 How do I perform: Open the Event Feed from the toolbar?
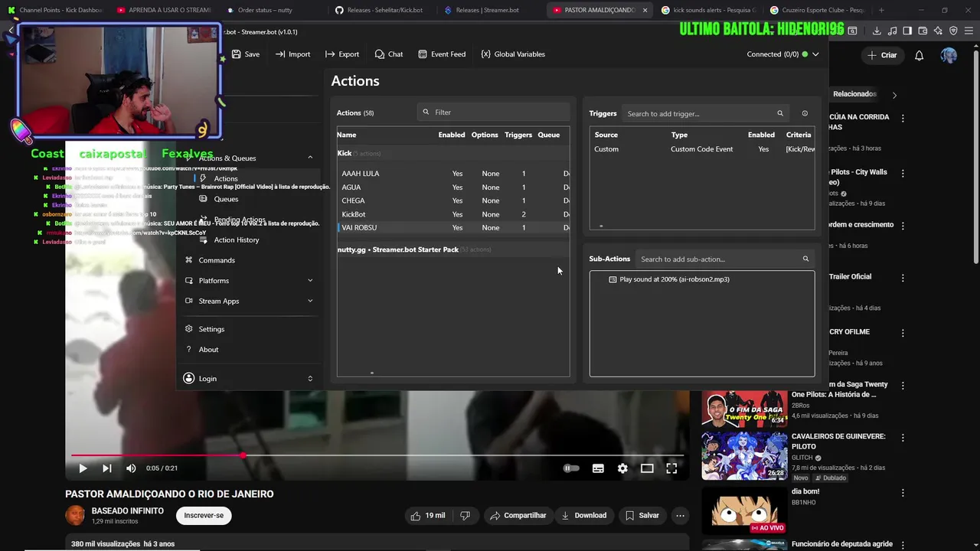pyautogui.click(x=442, y=54)
